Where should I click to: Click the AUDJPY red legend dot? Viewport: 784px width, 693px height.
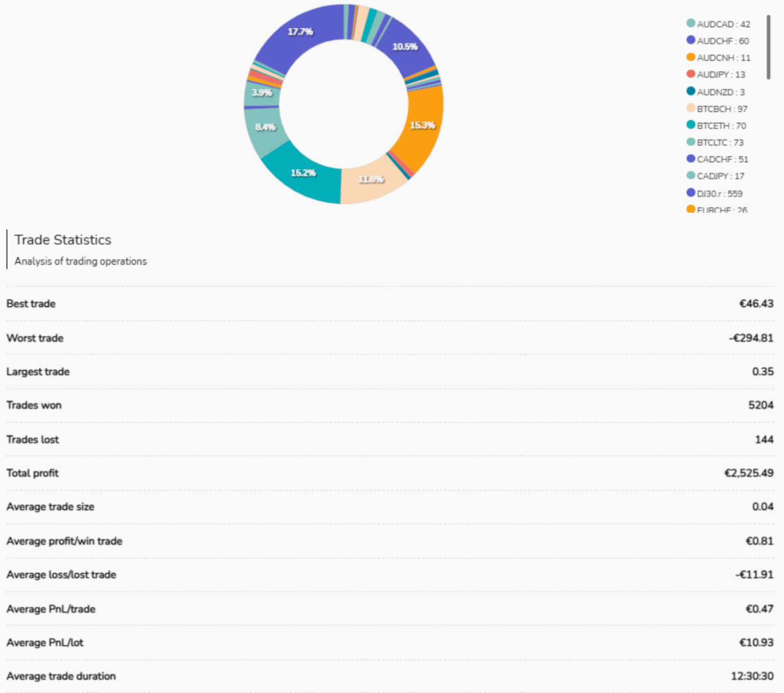point(692,75)
